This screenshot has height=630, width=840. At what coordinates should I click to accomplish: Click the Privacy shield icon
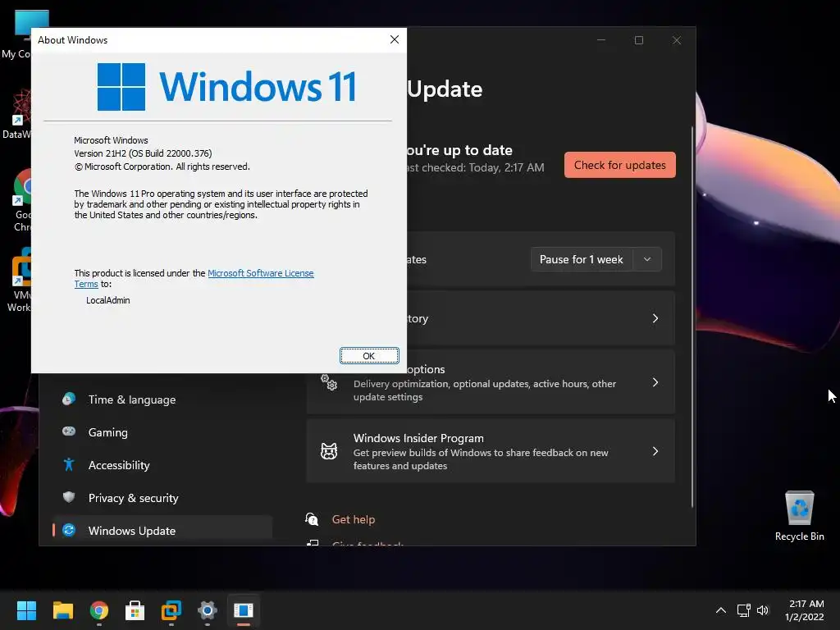point(69,497)
